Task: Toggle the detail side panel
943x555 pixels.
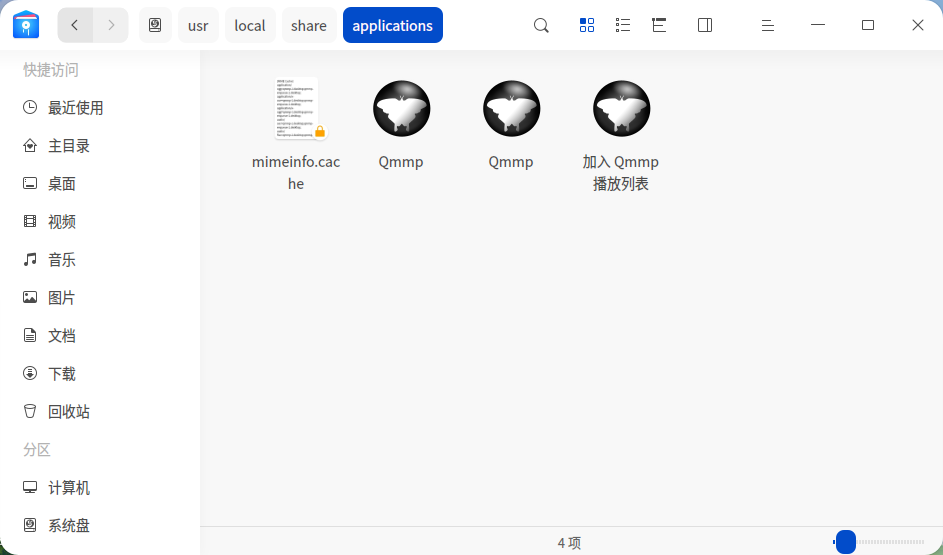Action: 705,25
